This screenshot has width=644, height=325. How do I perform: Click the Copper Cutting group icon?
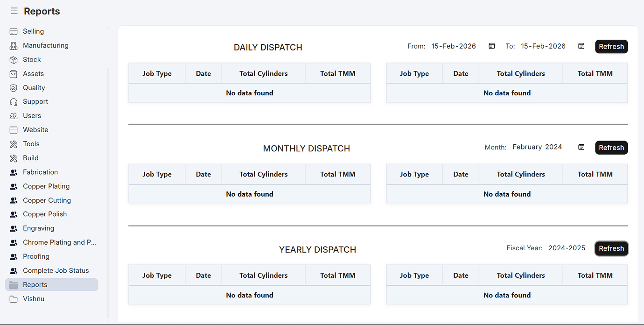pos(14,200)
